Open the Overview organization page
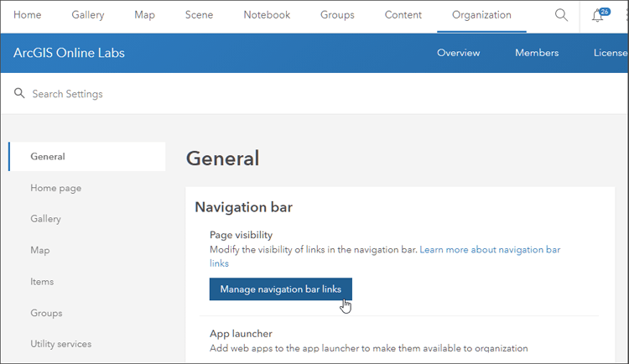Screen dimensions: 629x364 pos(459,53)
